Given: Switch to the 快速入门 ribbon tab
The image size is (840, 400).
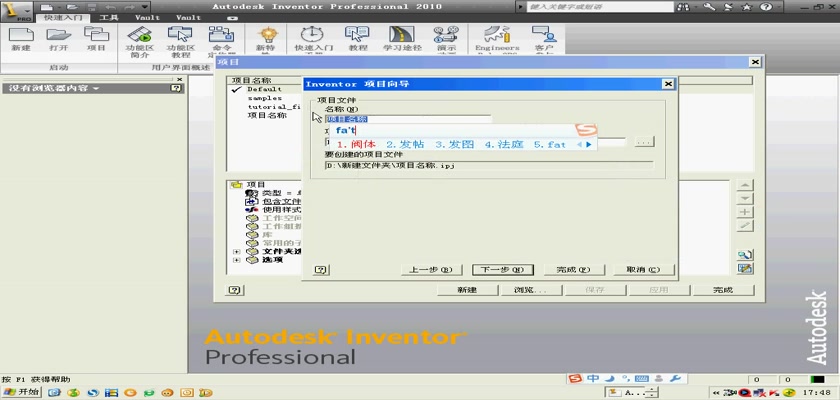Looking at the screenshot, I should tap(62, 18).
